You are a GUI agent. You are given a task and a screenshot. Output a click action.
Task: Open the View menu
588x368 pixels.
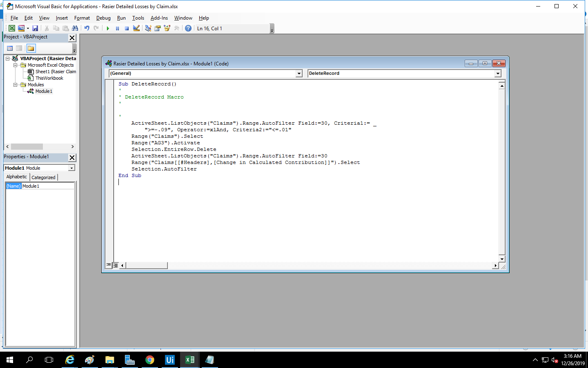44,18
